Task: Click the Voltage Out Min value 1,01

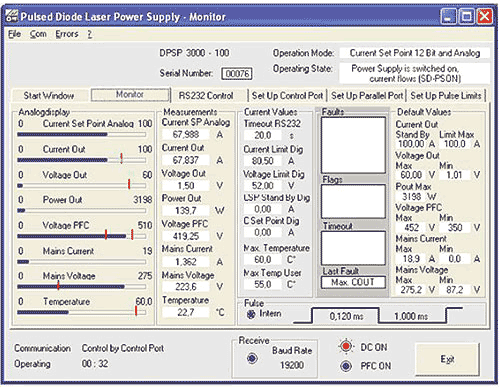Action: pyautogui.click(x=455, y=175)
